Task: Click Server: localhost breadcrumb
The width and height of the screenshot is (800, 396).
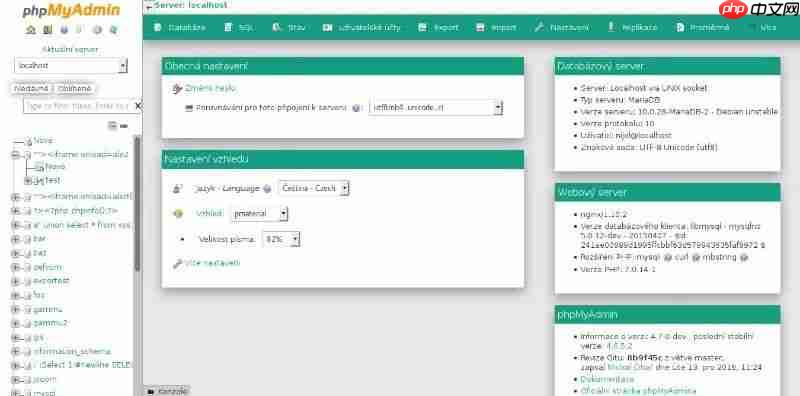Action: 190,5
